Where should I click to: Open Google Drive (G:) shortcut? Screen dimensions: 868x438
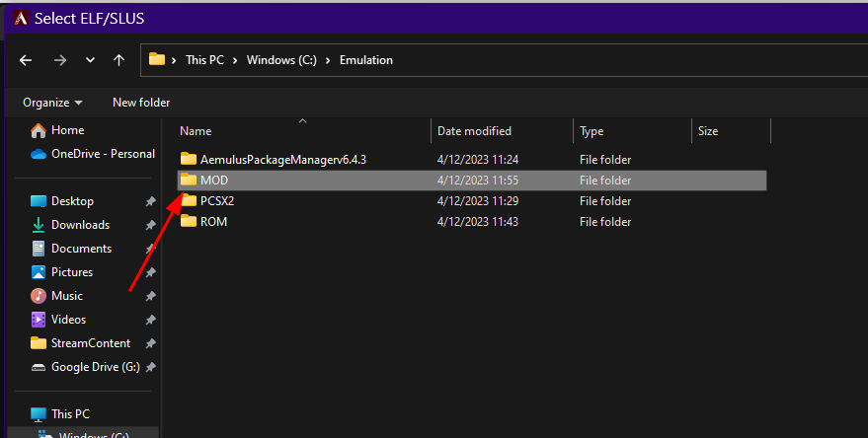click(x=95, y=367)
